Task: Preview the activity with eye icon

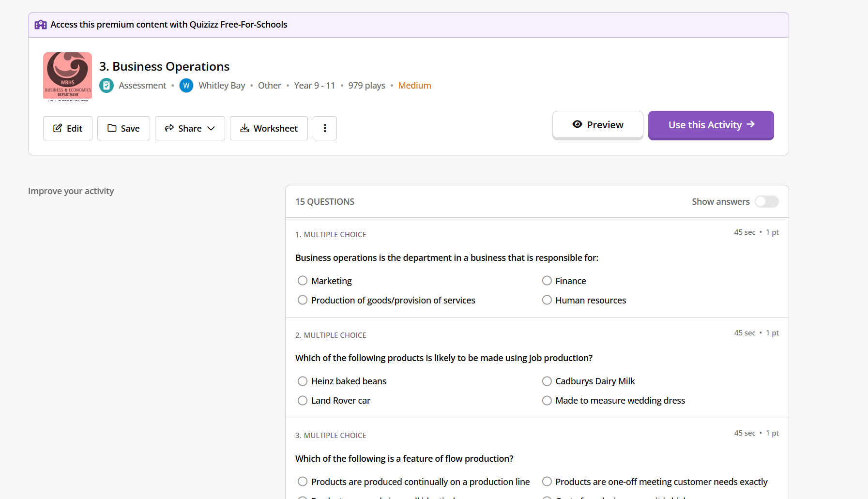Action: [x=597, y=125]
